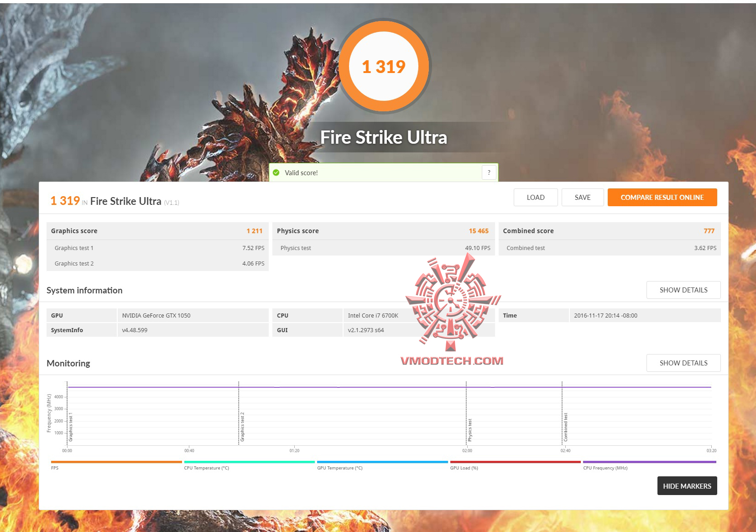Show details for Monitoring
Screen dimensions: 756x532
[x=683, y=363]
